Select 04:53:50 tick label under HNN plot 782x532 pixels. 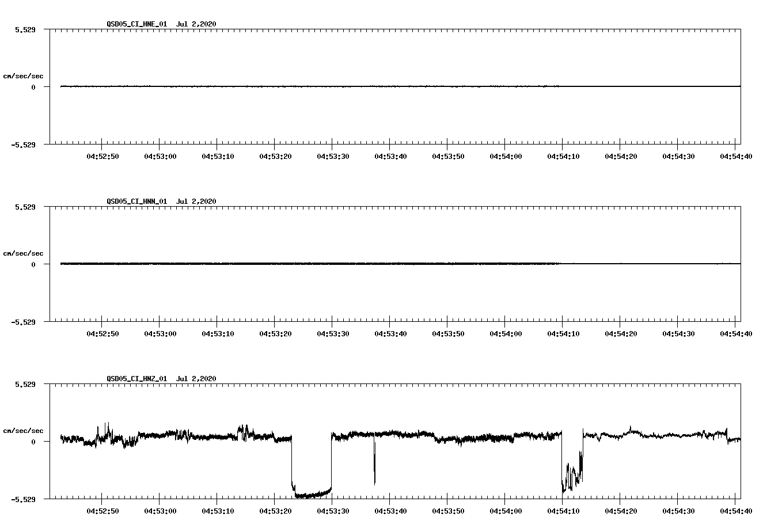click(448, 333)
